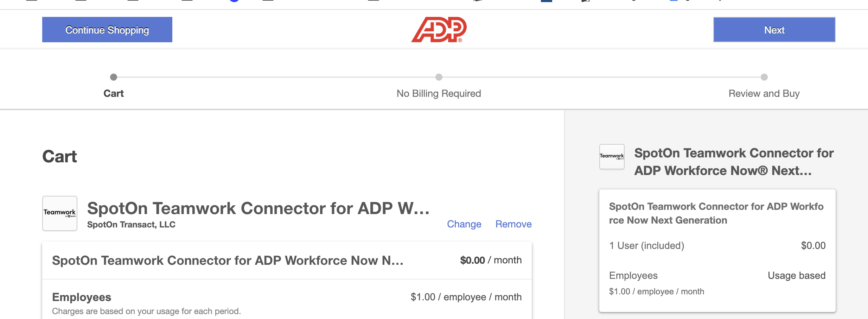Viewport: 868px width, 319px height.
Task: Click the Review and Buy step dot
Action: point(764,77)
